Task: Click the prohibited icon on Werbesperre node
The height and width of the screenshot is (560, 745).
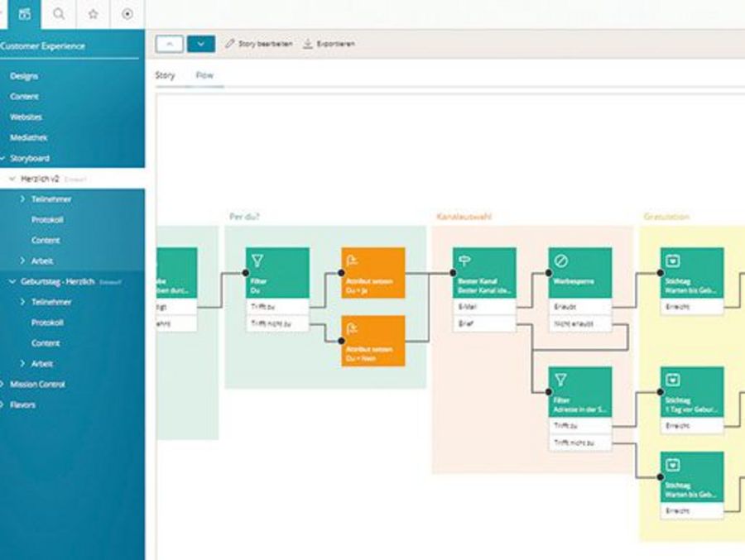Action: click(560, 261)
